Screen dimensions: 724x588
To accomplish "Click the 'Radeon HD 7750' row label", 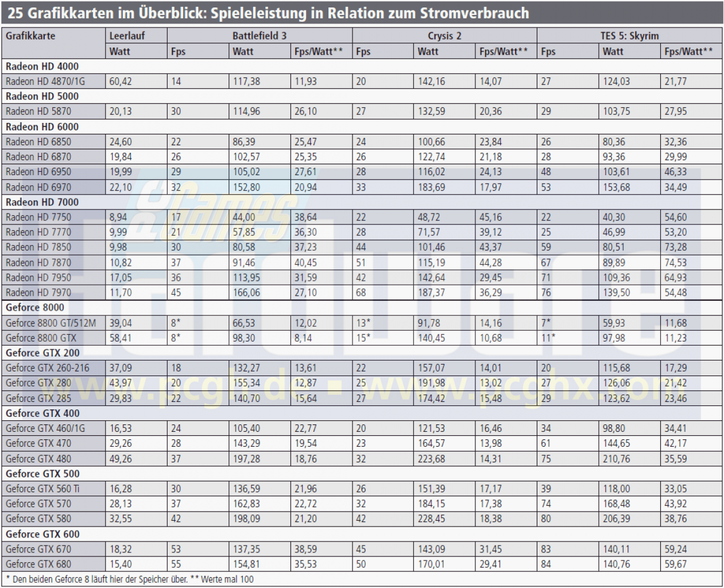I will click(38, 217).
